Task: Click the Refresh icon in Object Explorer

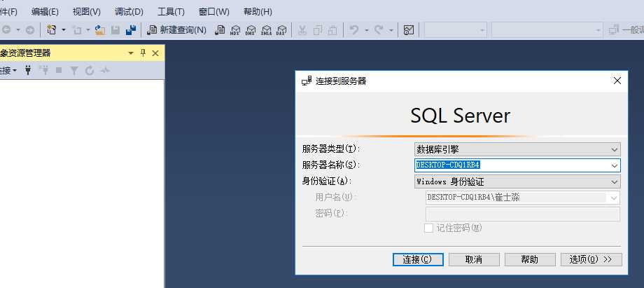Action: (90, 71)
